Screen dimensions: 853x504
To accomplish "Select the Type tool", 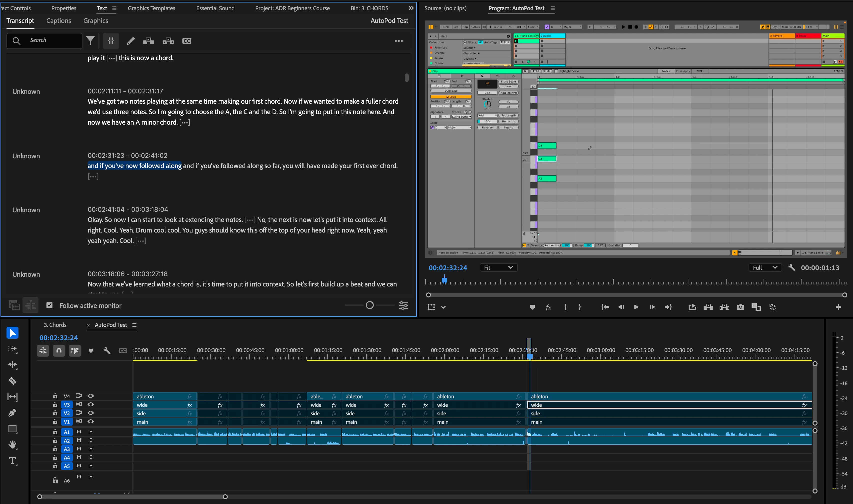I will [12, 461].
